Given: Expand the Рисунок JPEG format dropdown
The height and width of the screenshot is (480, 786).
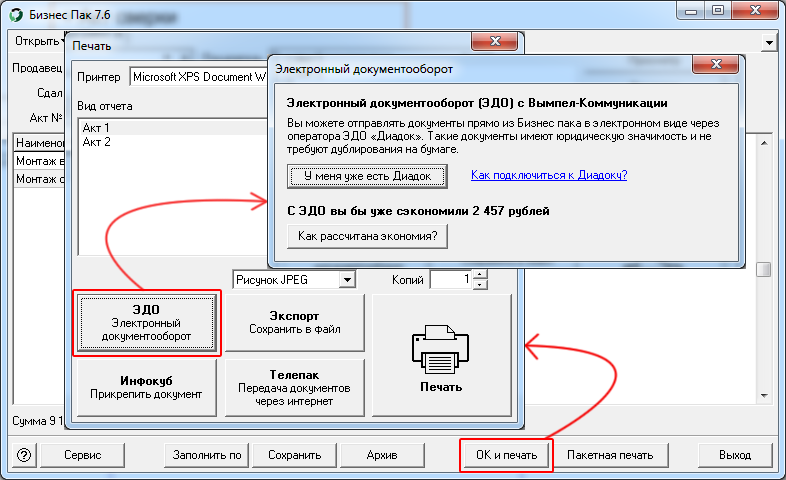Looking at the screenshot, I should [347, 280].
